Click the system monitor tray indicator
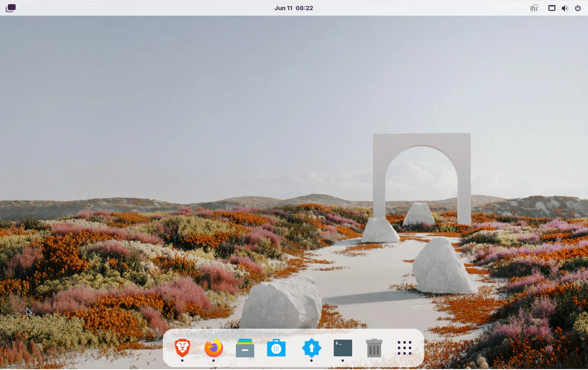The height and width of the screenshot is (370, 588). 534,8
